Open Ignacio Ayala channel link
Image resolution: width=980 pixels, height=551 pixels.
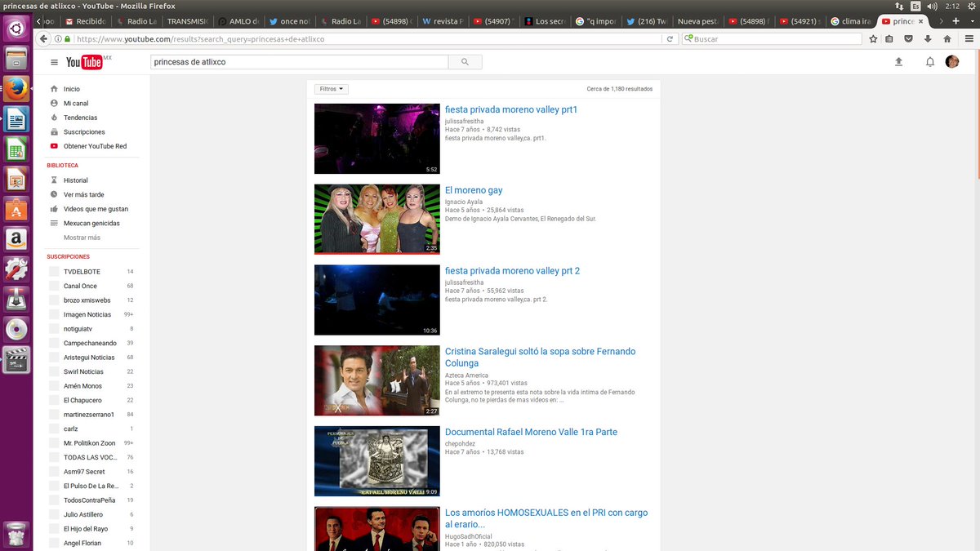[464, 202]
